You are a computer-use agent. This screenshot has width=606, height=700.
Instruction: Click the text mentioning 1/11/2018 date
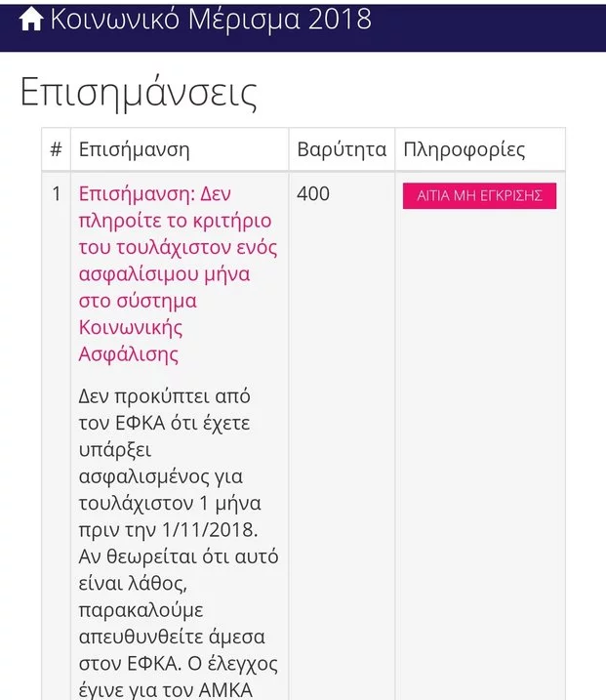168,530
